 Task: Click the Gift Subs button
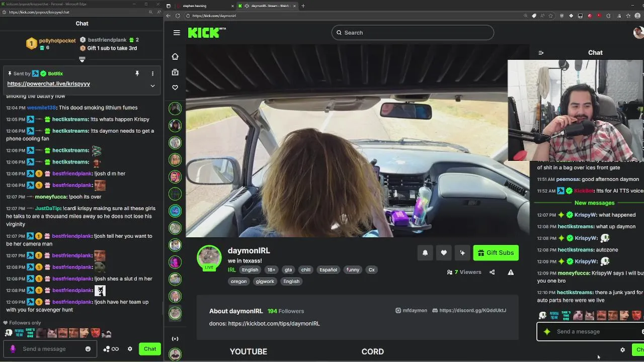pyautogui.click(x=496, y=253)
